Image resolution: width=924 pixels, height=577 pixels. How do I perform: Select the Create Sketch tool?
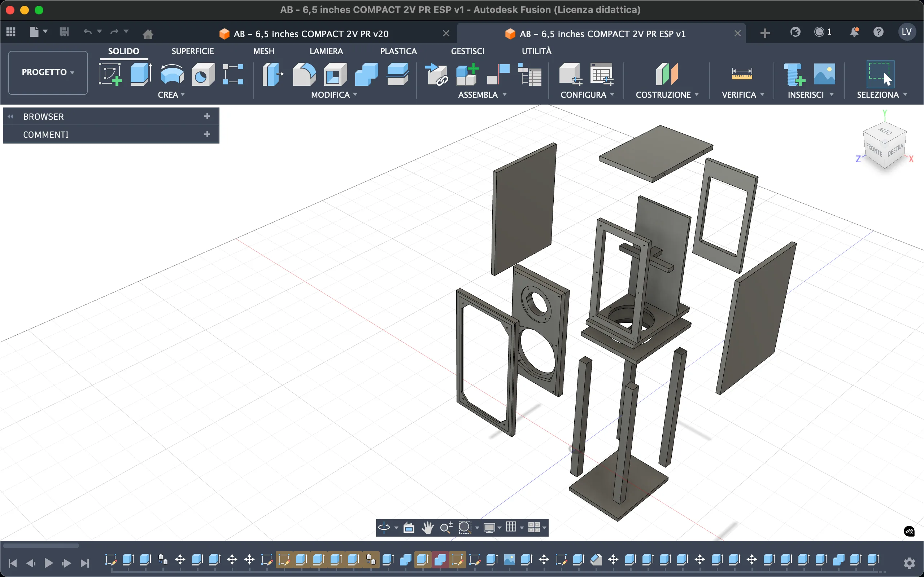(110, 74)
